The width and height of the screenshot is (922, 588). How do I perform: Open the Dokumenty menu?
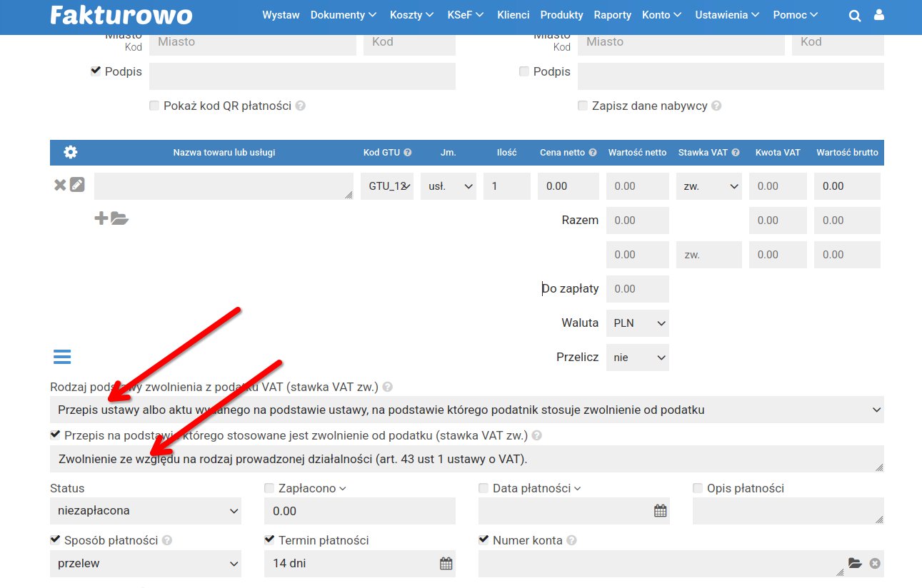pyautogui.click(x=344, y=15)
